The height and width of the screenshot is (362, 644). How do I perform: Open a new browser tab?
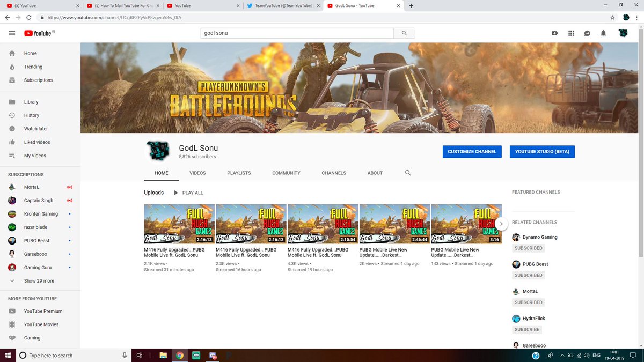tap(411, 5)
